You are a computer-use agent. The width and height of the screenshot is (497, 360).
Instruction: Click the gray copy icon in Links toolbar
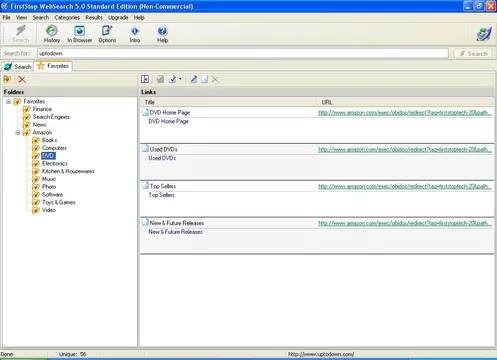204,79
